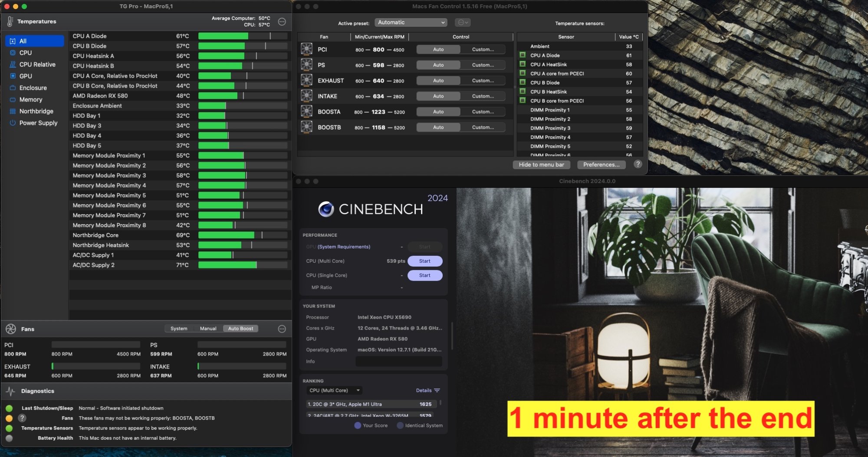Screen dimensions: 868x457
Task: Open the CPU (Multi Core) ranking dropdown
Action: 334,390
